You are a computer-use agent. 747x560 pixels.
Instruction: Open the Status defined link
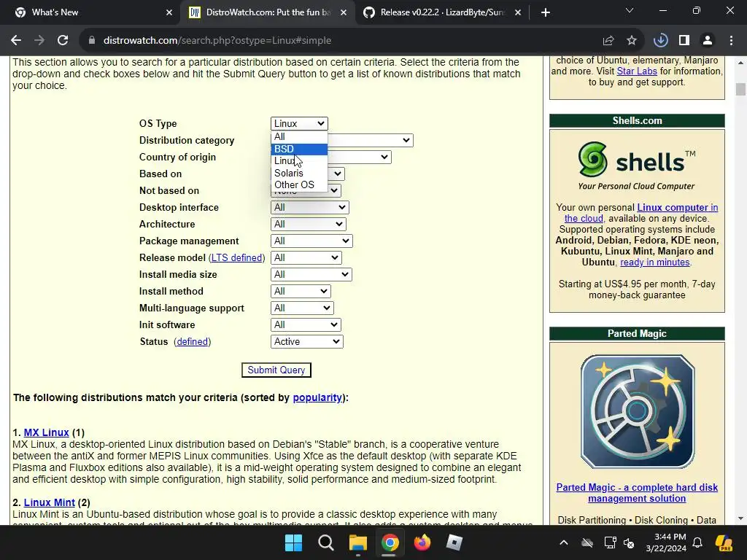[x=193, y=341]
